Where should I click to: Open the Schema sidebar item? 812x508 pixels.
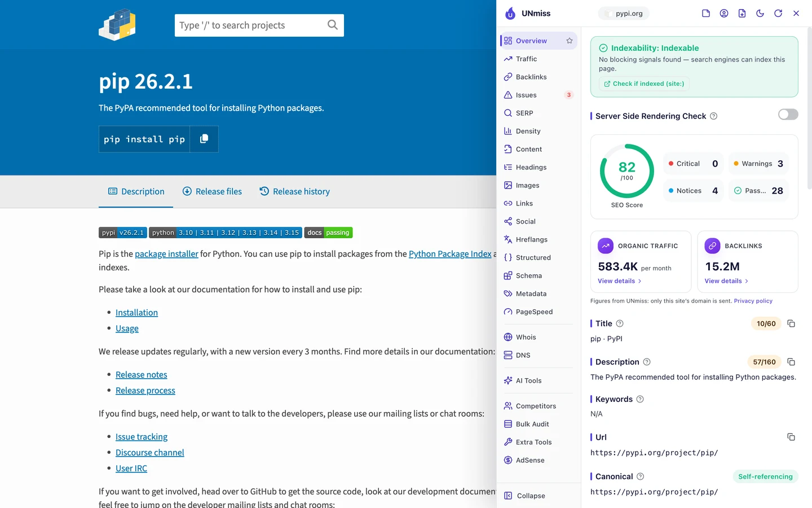point(539,275)
